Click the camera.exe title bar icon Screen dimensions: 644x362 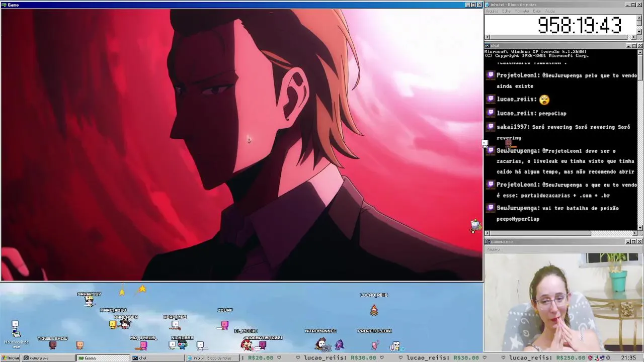[x=488, y=242]
